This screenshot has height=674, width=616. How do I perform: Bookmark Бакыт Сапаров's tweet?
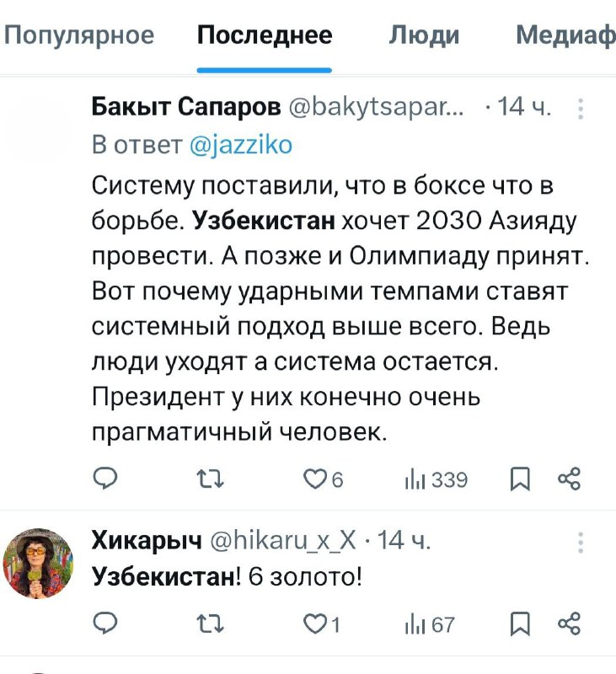[520, 479]
